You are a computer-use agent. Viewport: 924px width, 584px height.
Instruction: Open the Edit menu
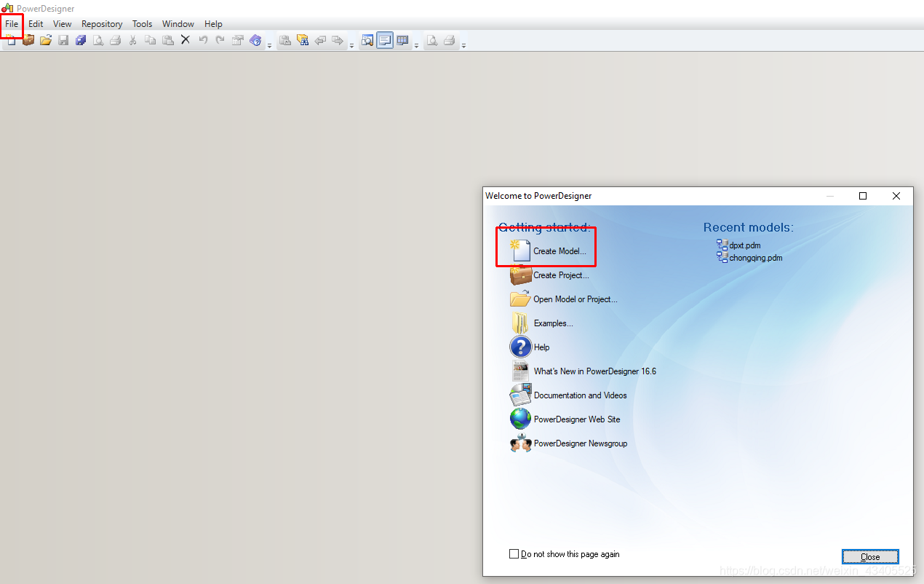coord(36,24)
